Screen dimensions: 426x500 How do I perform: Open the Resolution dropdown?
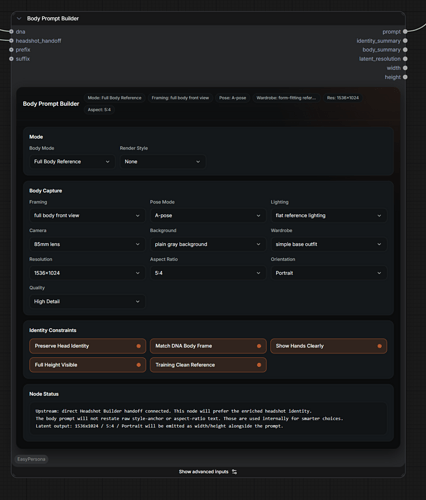tap(87, 273)
